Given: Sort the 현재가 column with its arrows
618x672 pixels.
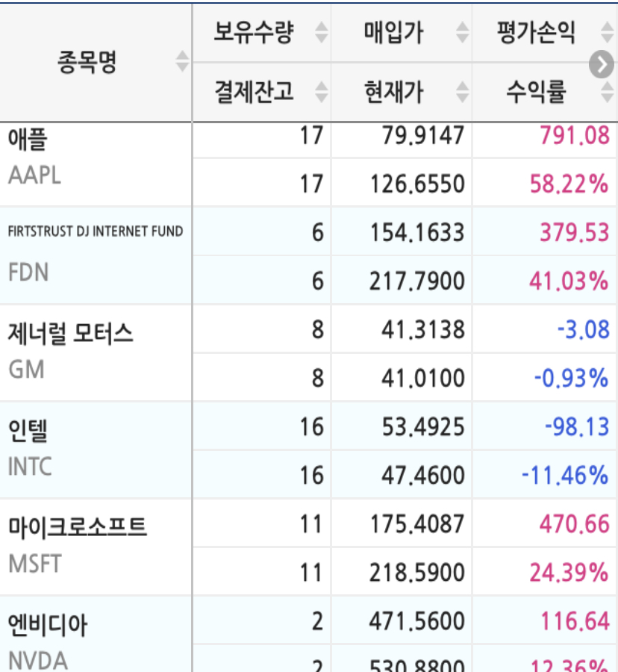Looking at the screenshot, I should (x=462, y=92).
